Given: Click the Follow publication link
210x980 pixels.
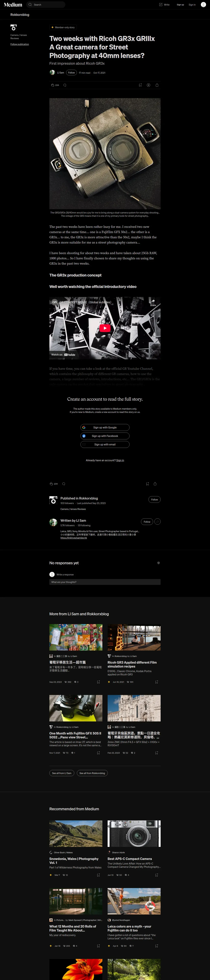Looking at the screenshot, I should coord(19,44).
